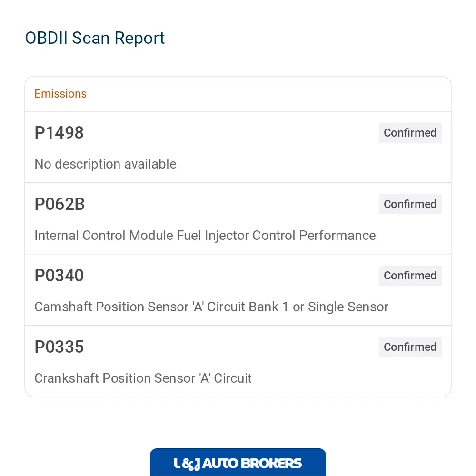The image size is (476, 476).
Task: Click the word 'Emissions' label
Action: click(60, 94)
